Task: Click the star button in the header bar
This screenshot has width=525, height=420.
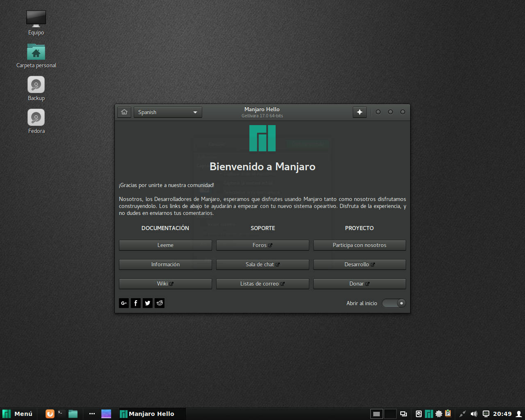Action: pyautogui.click(x=360, y=112)
